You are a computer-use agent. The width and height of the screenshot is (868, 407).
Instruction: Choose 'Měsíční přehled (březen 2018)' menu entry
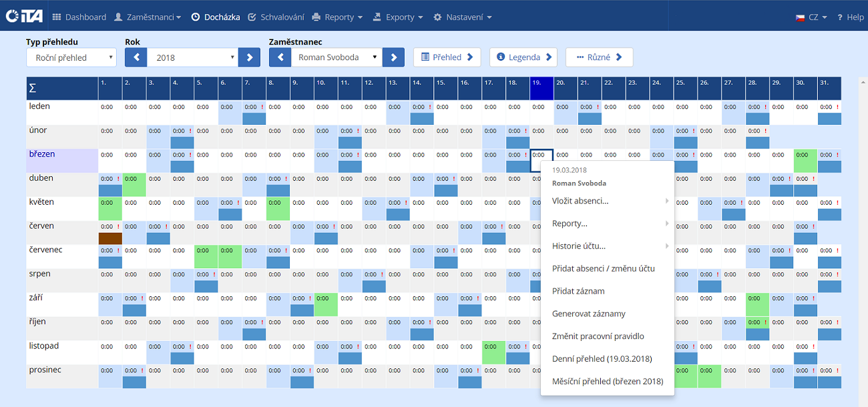tap(607, 382)
